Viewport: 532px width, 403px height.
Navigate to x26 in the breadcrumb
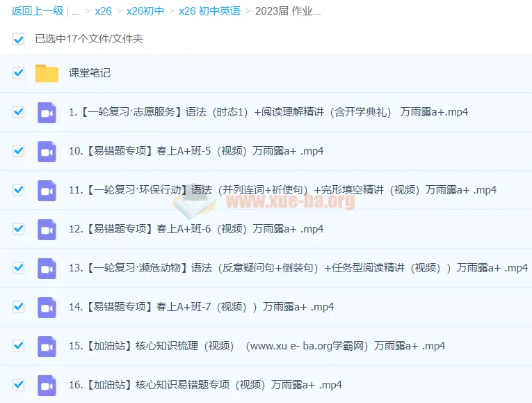point(103,11)
